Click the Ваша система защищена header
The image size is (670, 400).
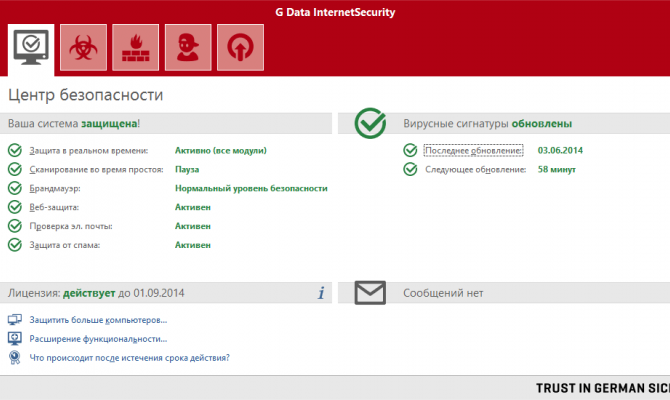tap(74, 124)
